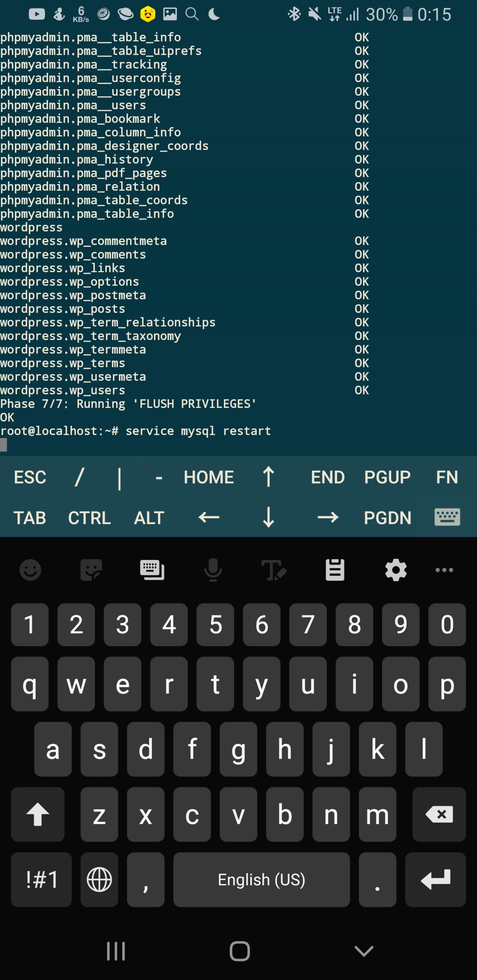Tap the number 1 key
Image resolution: width=477 pixels, height=980 pixels.
pos(30,625)
